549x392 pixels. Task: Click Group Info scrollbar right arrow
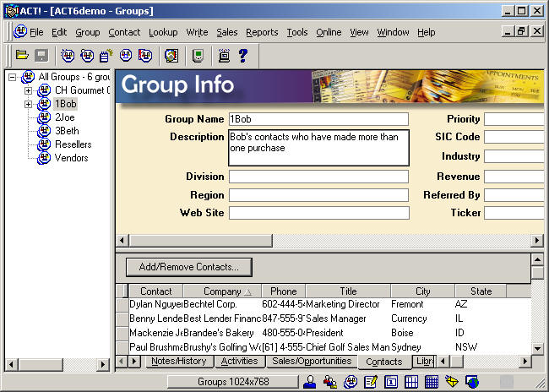[x=537, y=241]
